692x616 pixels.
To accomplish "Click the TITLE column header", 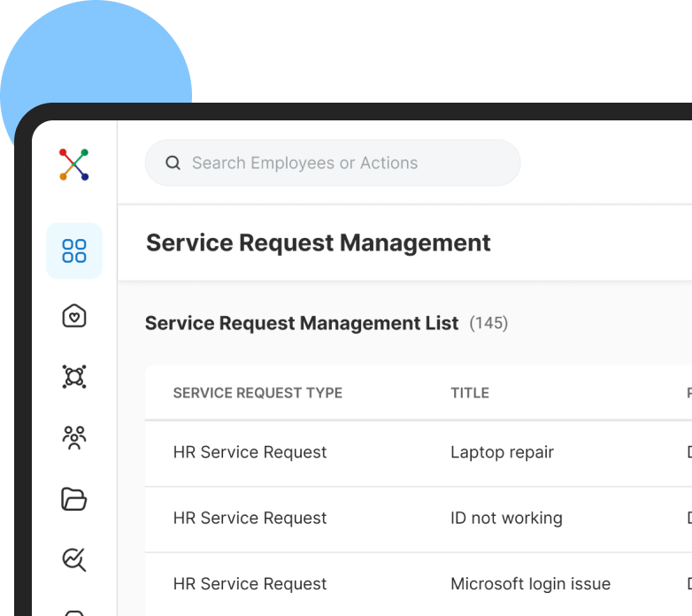I will (470, 393).
